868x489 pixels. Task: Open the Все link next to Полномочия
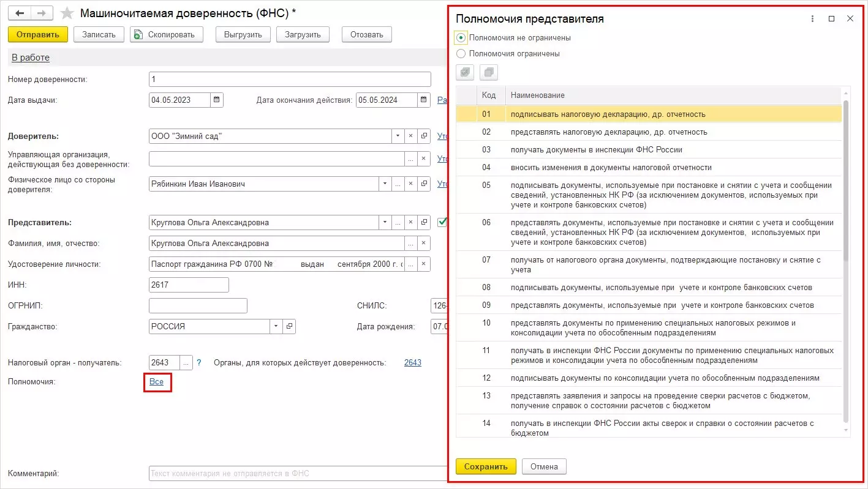click(156, 381)
